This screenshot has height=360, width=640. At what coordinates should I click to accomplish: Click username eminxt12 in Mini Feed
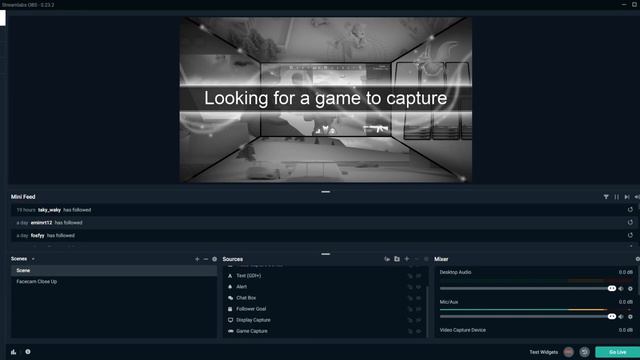[41, 222]
